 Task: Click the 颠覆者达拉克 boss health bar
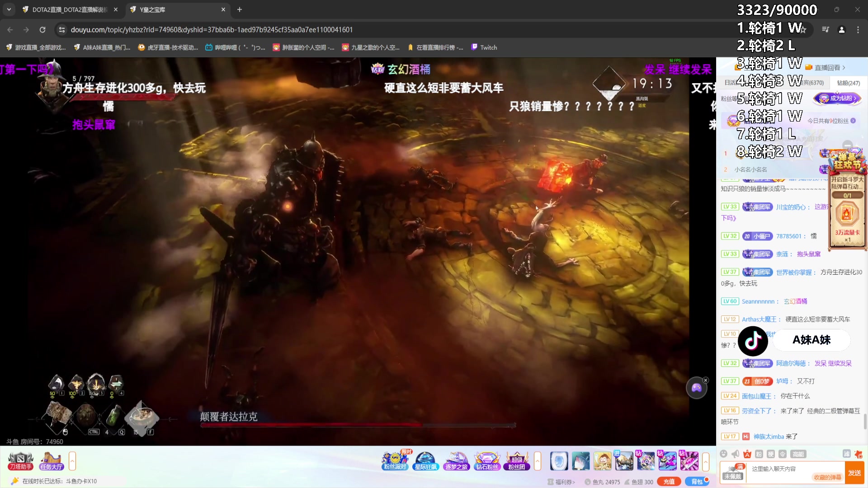(357, 425)
